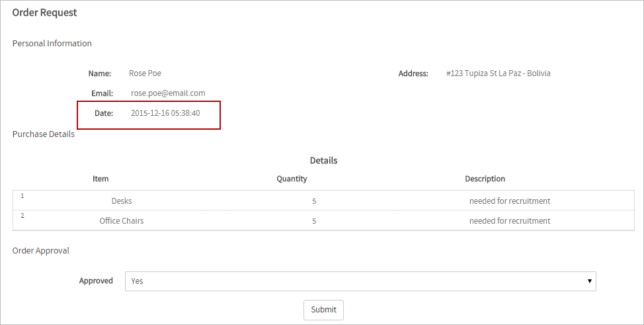
Task: Click the Quantity column header
Action: click(292, 179)
